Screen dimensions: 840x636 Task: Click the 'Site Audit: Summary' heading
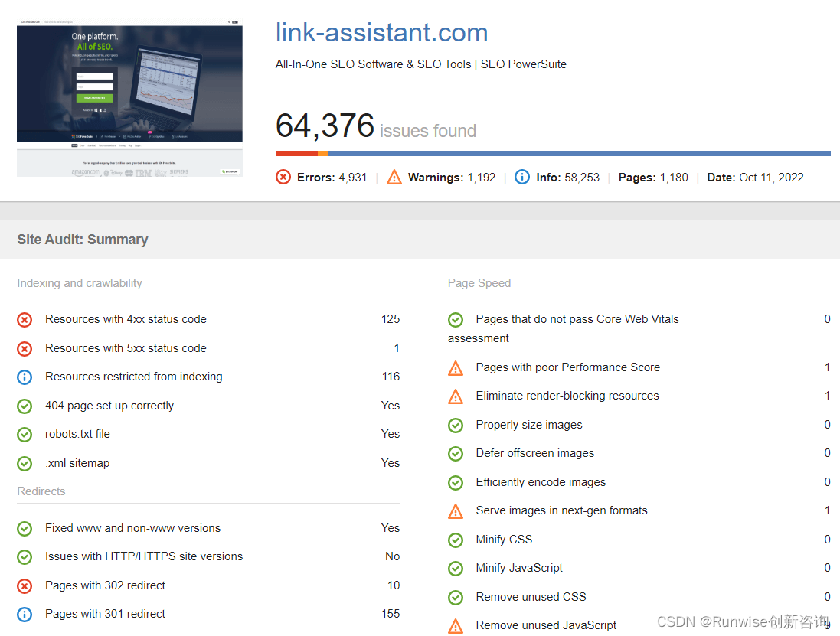83,240
